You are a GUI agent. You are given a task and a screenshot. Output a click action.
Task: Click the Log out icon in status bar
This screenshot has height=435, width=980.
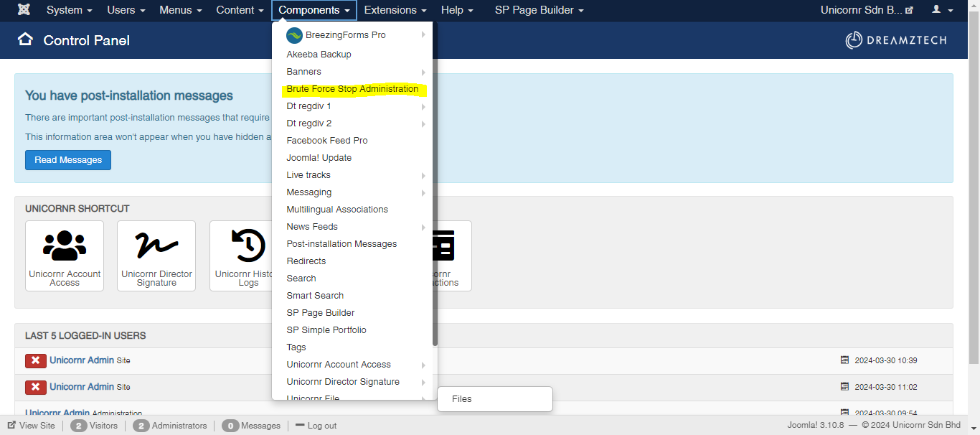[300, 426]
